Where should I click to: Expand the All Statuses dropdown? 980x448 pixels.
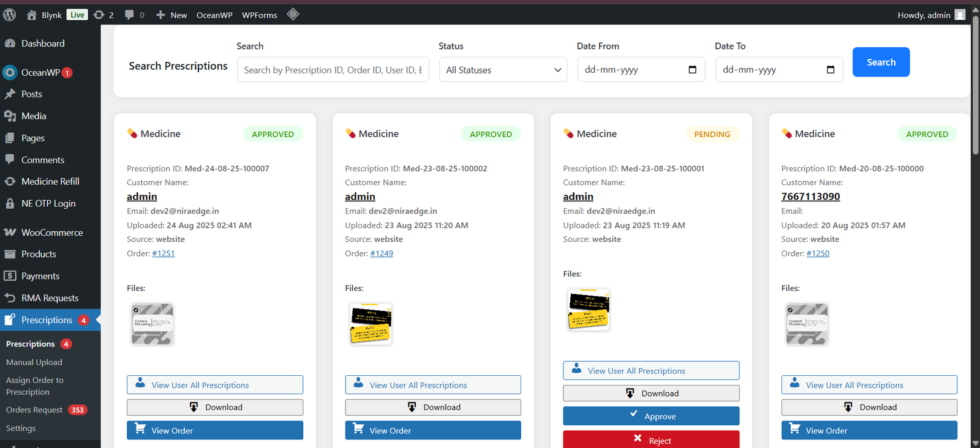[503, 70]
